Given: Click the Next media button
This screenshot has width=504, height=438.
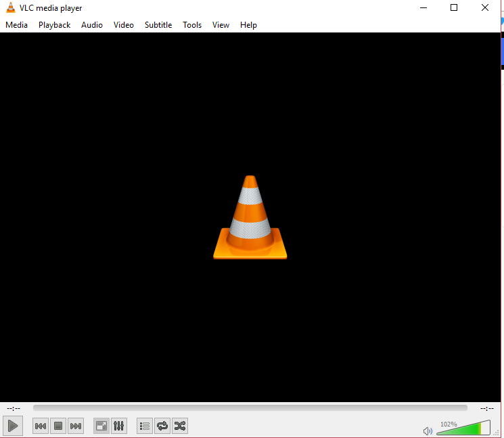Looking at the screenshot, I should (x=76, y=426).
